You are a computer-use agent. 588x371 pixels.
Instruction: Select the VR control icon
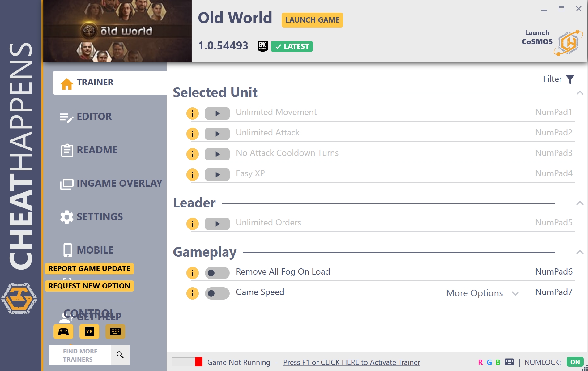click(x=89, y=332)
